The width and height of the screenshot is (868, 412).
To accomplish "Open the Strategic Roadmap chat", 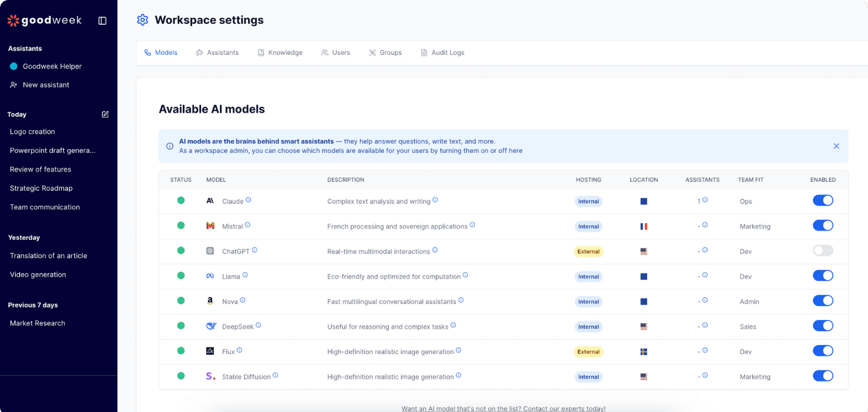I will [x=41, y=188].
